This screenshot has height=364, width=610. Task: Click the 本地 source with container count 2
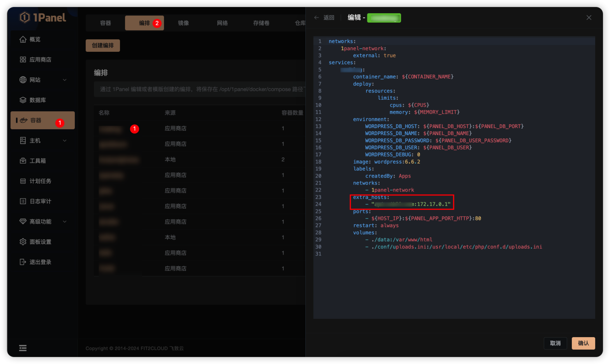click(x=170, y=159)
